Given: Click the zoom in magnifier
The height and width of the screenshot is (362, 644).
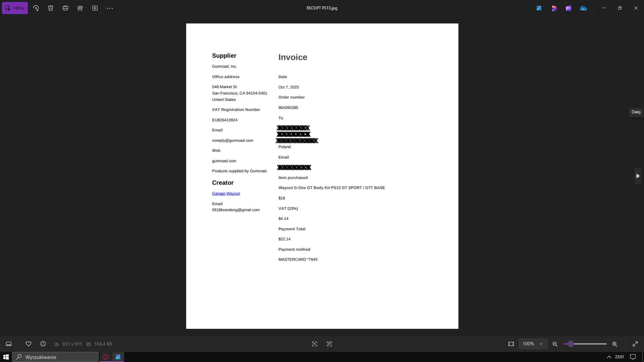Looking at the screenshot, I should click(x=615, y=344).
